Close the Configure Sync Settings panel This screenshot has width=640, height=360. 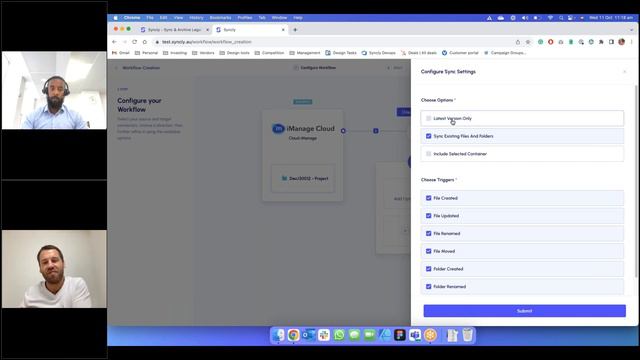[624, 72]
